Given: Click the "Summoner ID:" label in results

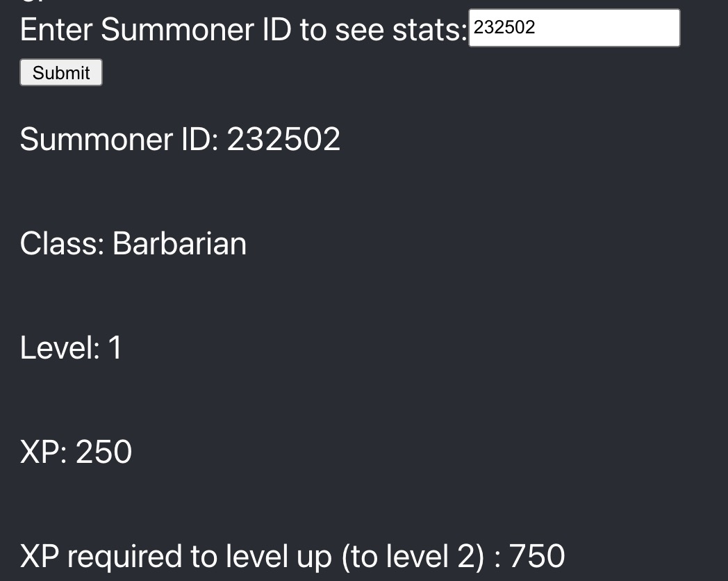Looking at the screenshot, I should point(119,139).
